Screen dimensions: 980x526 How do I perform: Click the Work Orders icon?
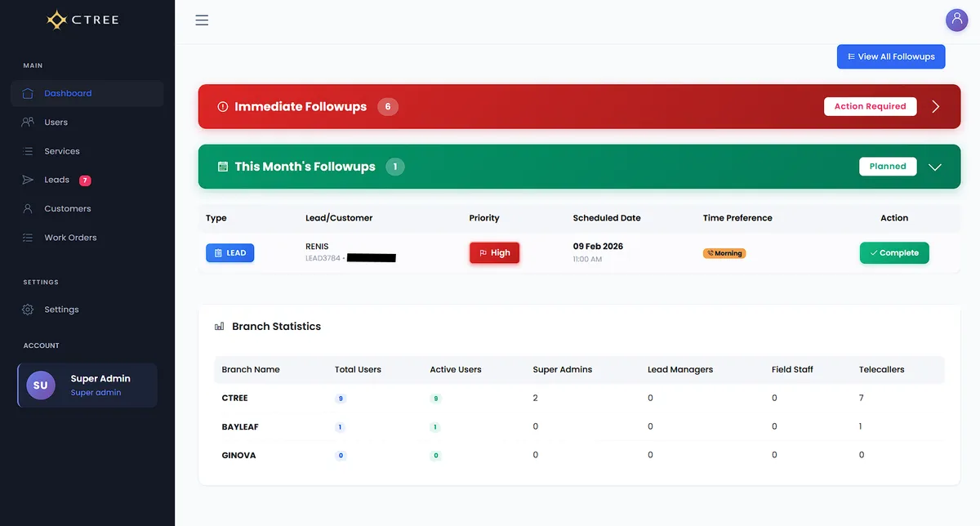[x=27, y=237]
